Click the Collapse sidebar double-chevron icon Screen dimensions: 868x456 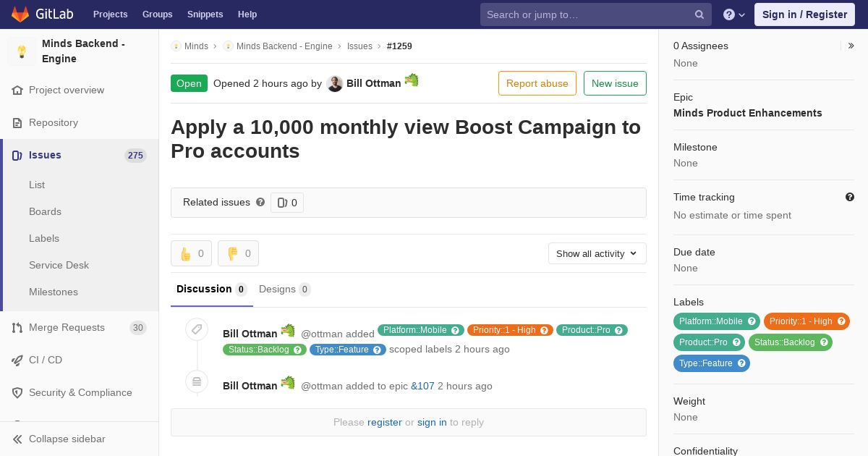17,439
